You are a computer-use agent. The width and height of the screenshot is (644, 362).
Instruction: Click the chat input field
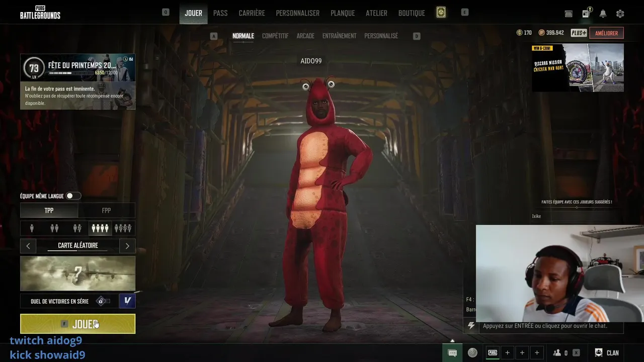click(x=551, y=326)
